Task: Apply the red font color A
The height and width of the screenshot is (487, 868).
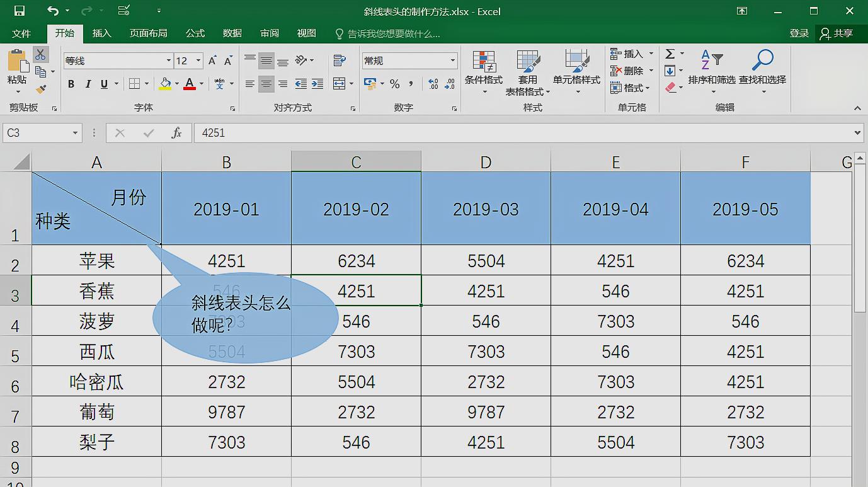Action: [x=190, y=84]
